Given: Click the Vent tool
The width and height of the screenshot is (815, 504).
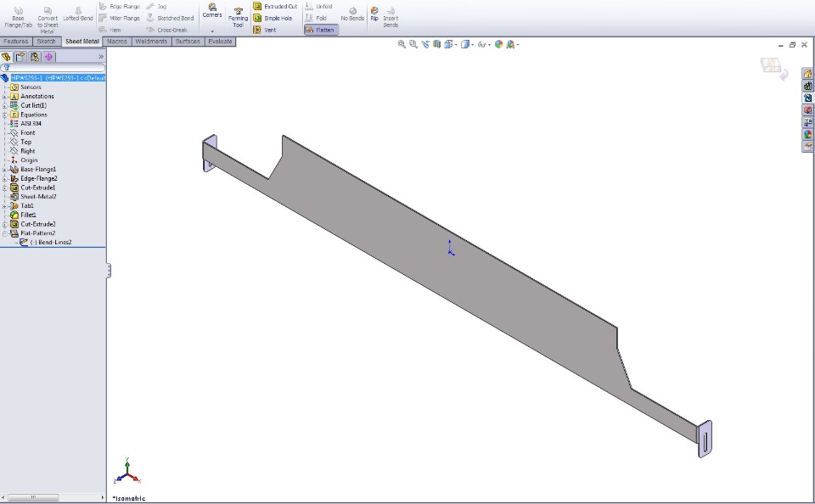Looking at the screenshot, I should pyautogui.click(x=265, y=30).
